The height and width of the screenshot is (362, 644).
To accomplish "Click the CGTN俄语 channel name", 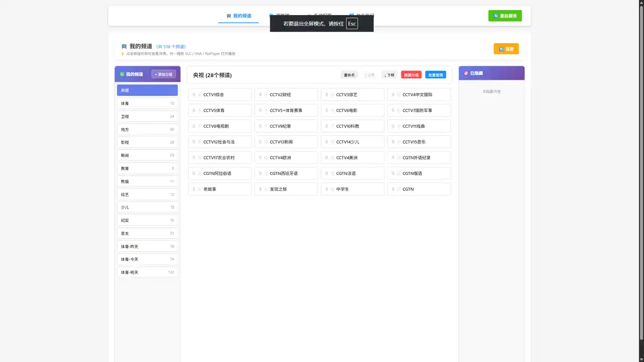I will 413,173.
